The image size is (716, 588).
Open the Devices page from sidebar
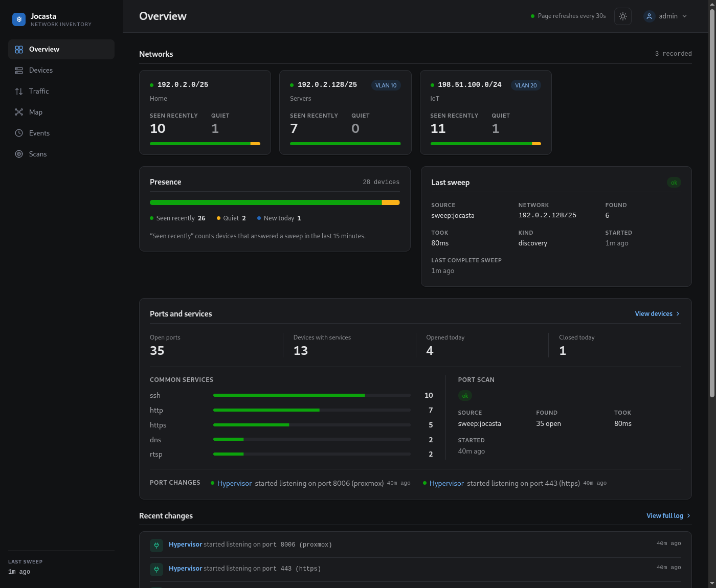coord(61,71)
